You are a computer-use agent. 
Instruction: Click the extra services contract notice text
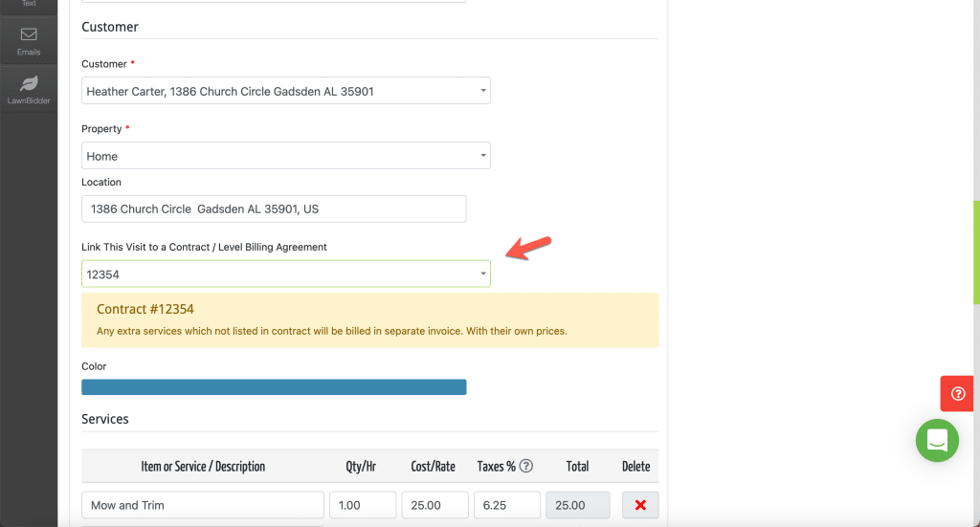click(x=332, y=331)
